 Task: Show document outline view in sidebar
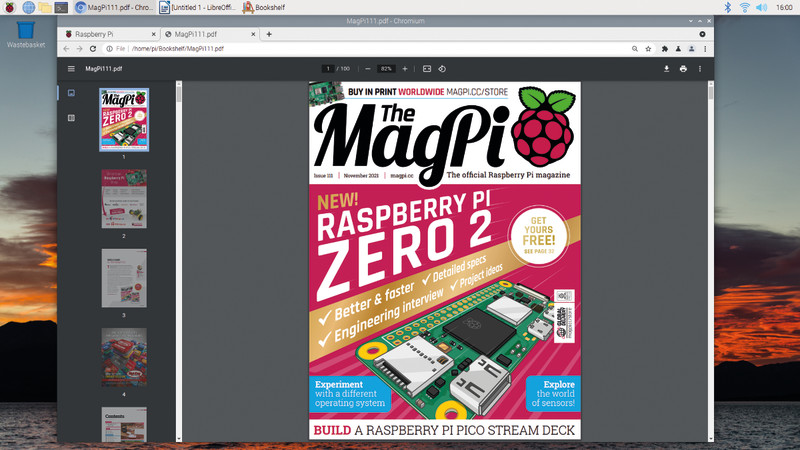pyautogui.click(x=71, y=118)
